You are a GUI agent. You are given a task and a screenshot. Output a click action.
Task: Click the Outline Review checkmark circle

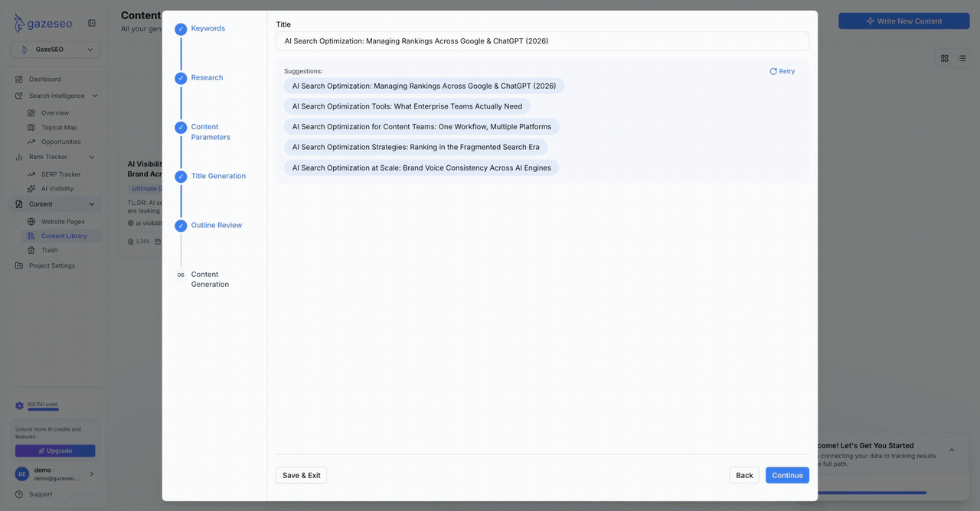tap(181, 226)
